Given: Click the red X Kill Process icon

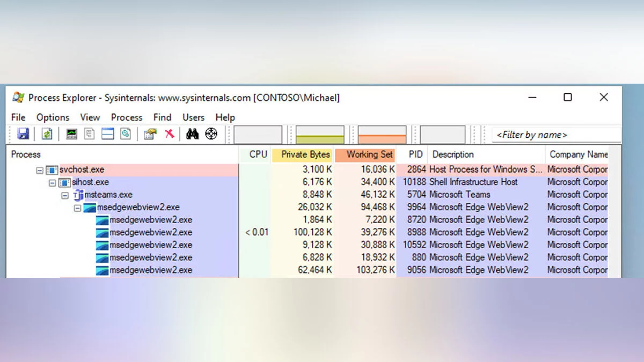Looking at the screenshot, I should pos(170,134).
